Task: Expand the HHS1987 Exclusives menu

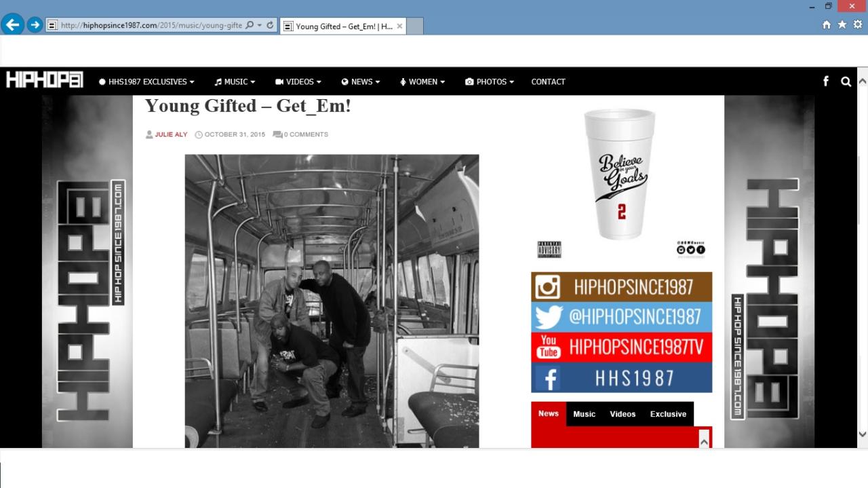Action: 146,81
